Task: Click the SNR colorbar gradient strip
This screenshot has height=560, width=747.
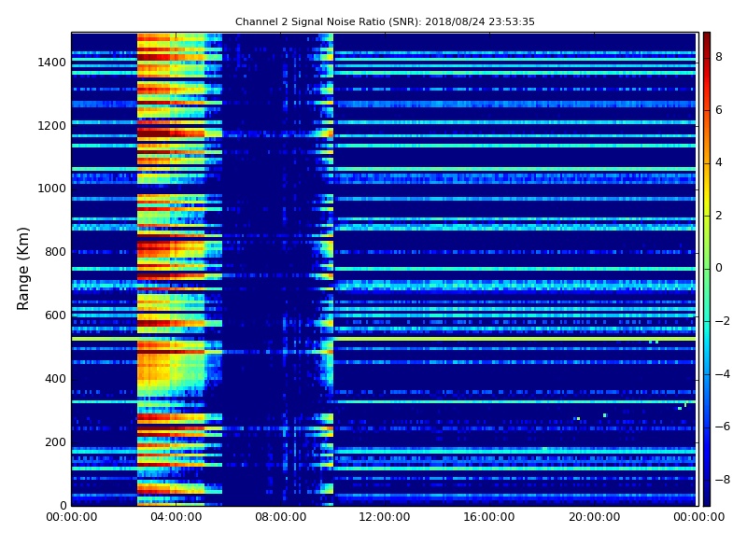Action: pyautogui.click(x=707, y=269)
